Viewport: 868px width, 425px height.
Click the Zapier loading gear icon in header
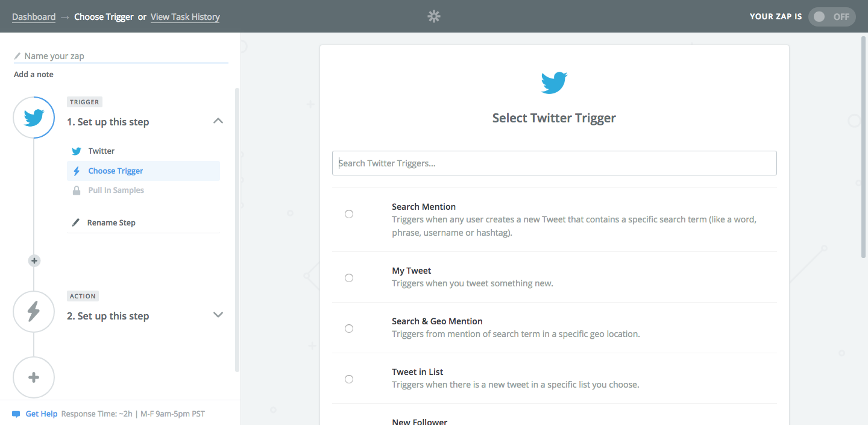point(434,16)
